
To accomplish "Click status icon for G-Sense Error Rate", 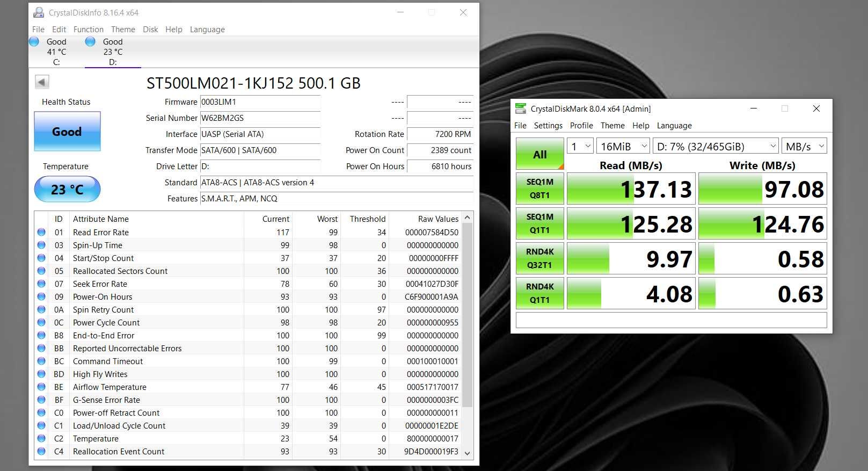I will click(x=41, y=400).
